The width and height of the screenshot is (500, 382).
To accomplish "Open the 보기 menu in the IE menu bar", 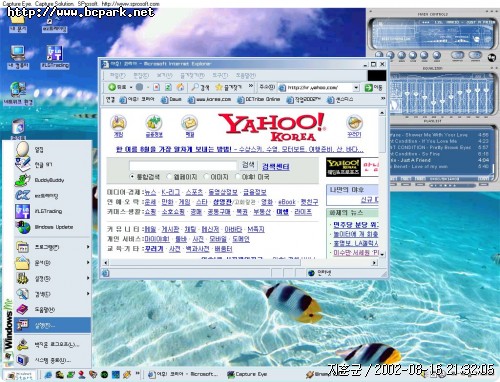I will click(165, 75).
